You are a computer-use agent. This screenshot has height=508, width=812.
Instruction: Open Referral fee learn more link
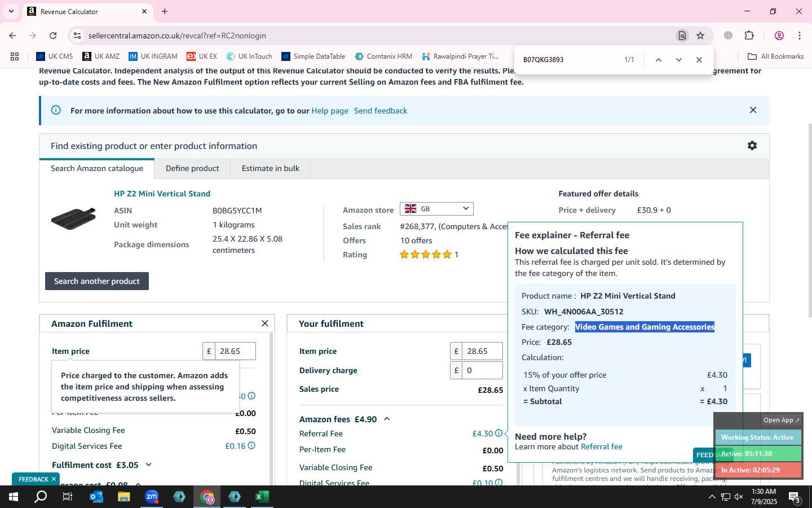coord(602,446)
